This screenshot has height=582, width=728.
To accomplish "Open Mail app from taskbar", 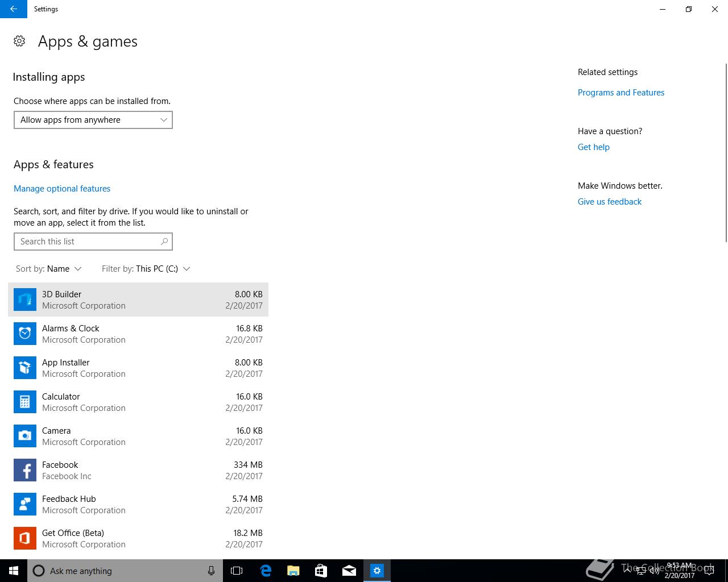I will [349, 571].
